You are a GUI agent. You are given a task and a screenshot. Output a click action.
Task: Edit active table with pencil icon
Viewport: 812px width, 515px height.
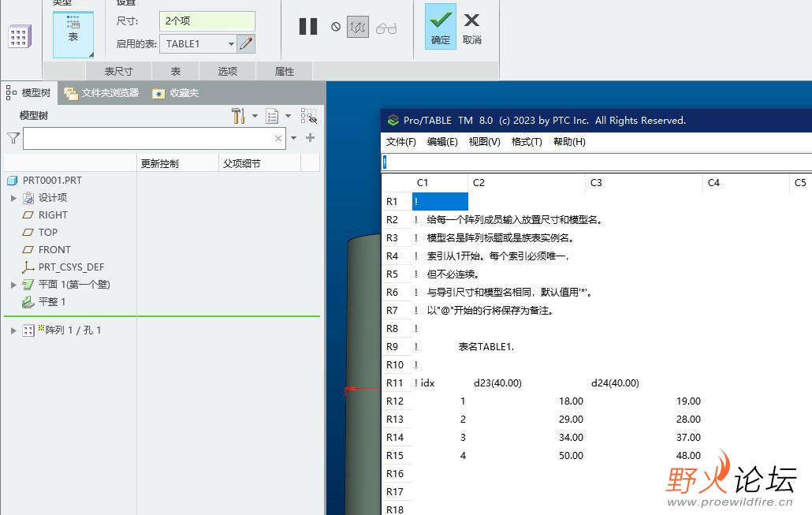pos(246,43)
